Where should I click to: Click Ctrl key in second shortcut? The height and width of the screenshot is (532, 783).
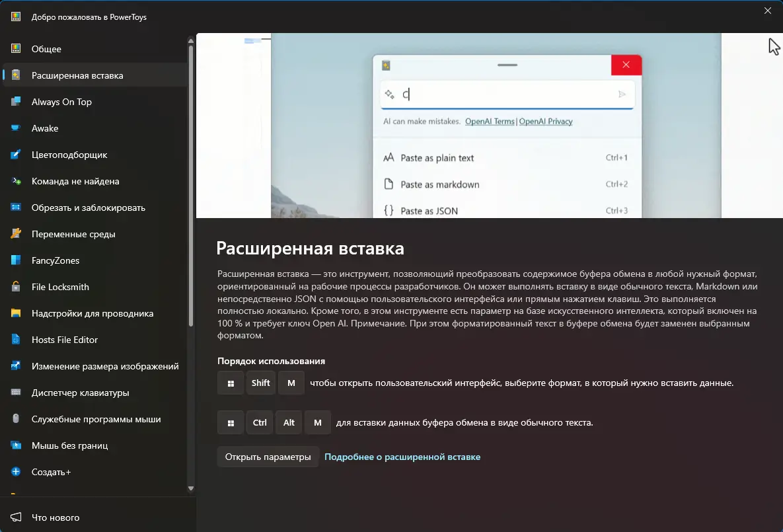[260, 422]
